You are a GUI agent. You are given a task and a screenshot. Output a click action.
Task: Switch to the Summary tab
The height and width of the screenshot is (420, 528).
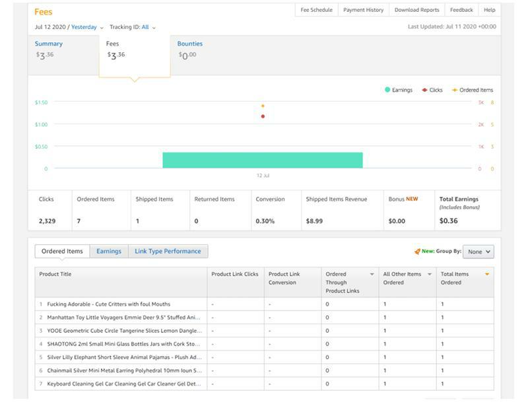point(49,44)
